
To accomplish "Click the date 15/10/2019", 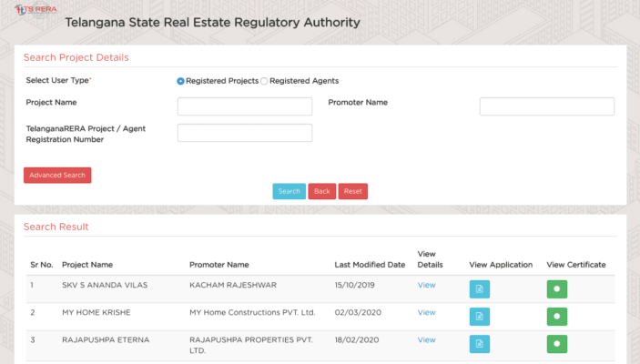I will pos(355,285).
